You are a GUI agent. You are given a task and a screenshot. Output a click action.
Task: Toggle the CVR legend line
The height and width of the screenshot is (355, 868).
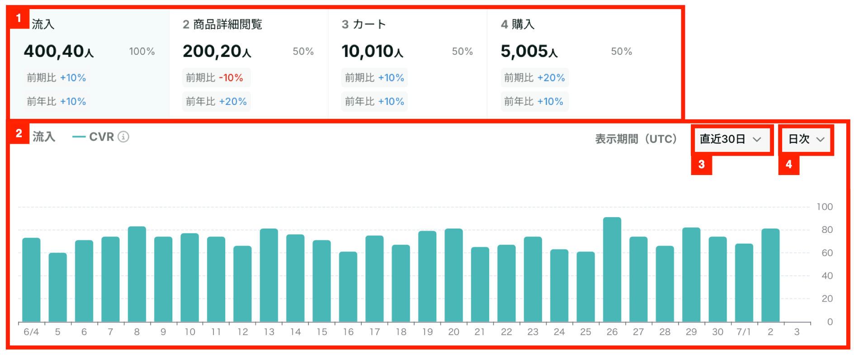pos(93,137)
